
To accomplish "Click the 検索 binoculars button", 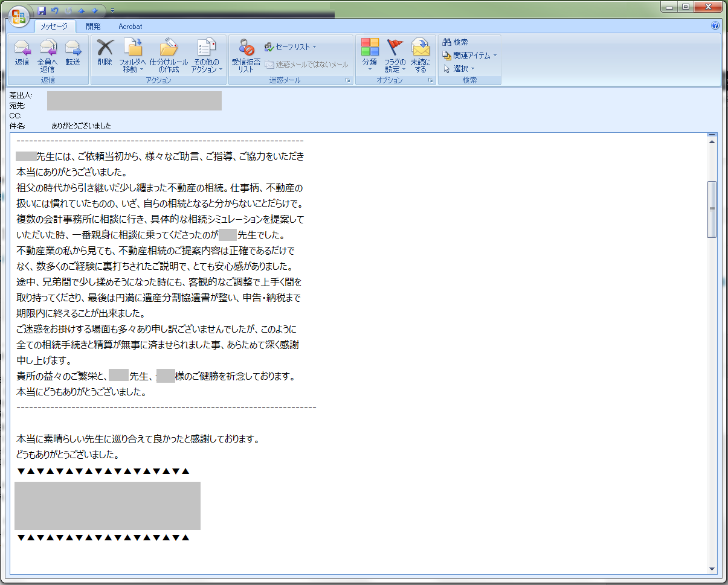I will pyautogui.click(x=456, y=42).
